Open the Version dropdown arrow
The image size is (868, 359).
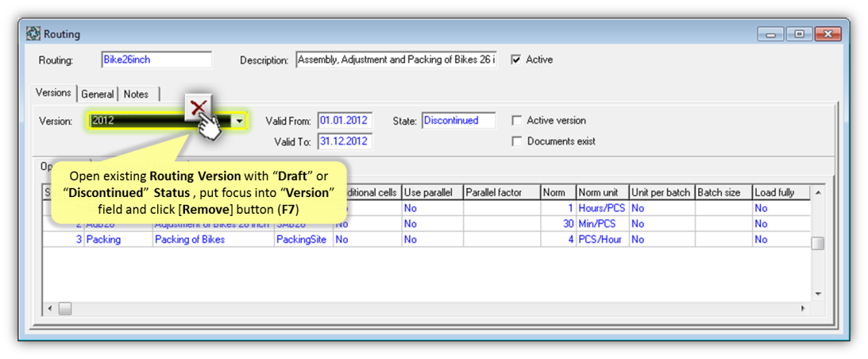coord(239,120)
